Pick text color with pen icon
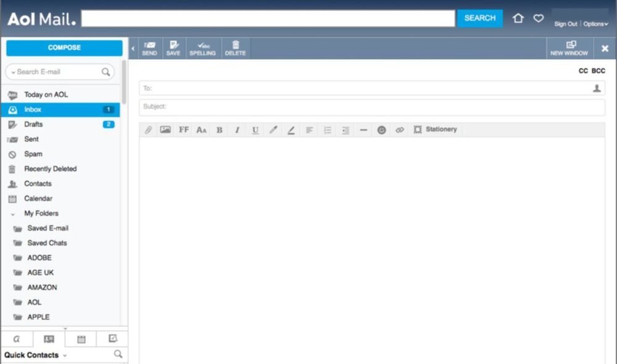The image size is (617, 364). click(x=273, y=130)
